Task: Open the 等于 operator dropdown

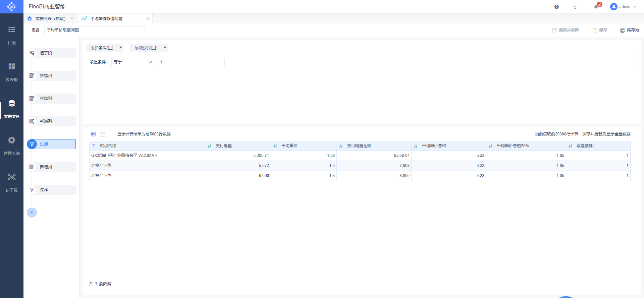Action: (x=133, y=62)
